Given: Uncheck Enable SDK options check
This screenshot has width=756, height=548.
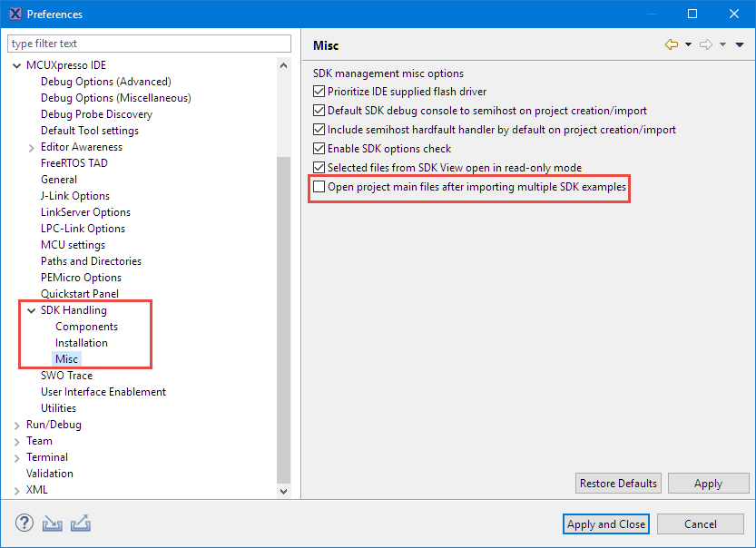Looking at the screenshot, I should click(x=320, y=149).
